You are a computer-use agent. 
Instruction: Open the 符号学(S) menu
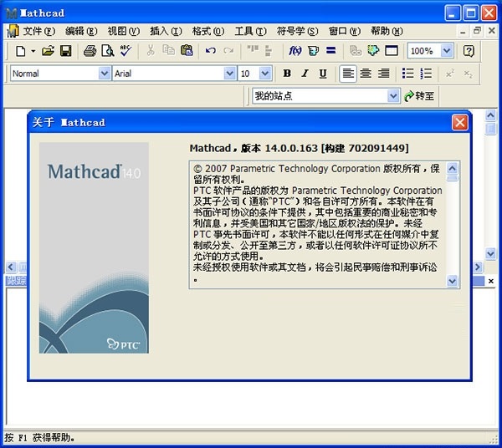[297, 31]
